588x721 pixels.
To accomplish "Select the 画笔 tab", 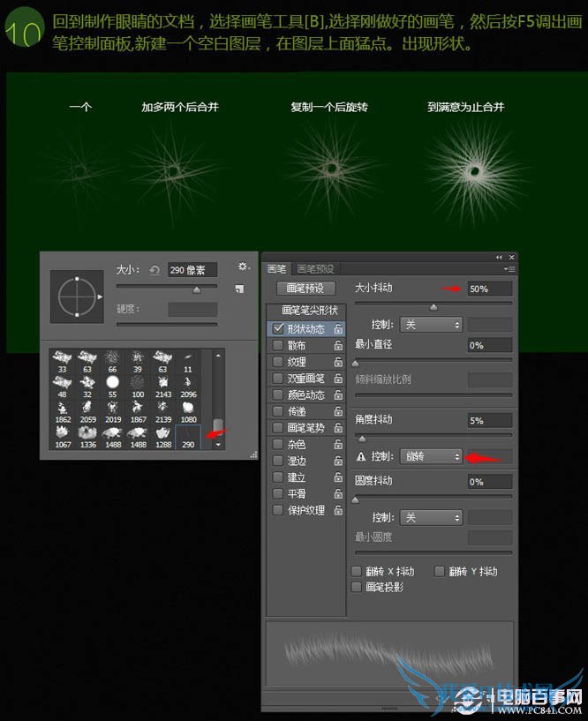I will (276, 268).
